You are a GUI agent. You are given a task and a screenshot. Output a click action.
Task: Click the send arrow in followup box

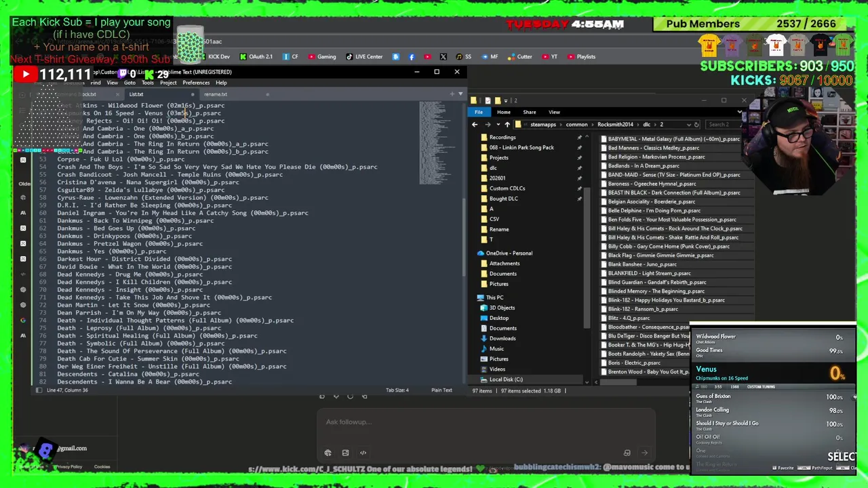pos(644,453)
